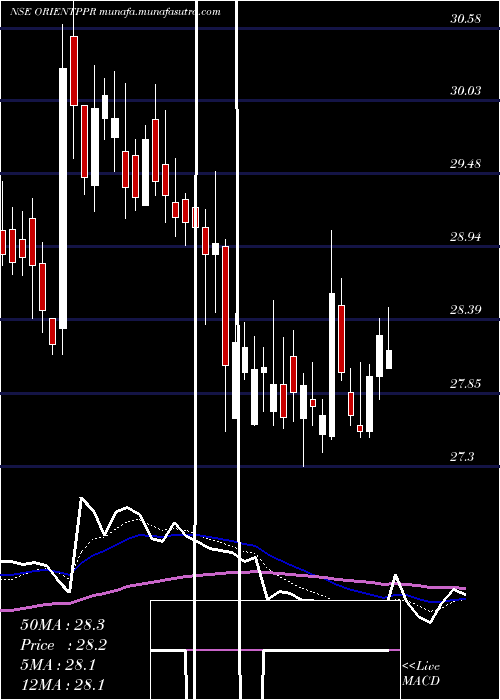Screen dimensions: 500x700
Task: Click the Price : 28.2 legend entry
Action: pos(62,645)
